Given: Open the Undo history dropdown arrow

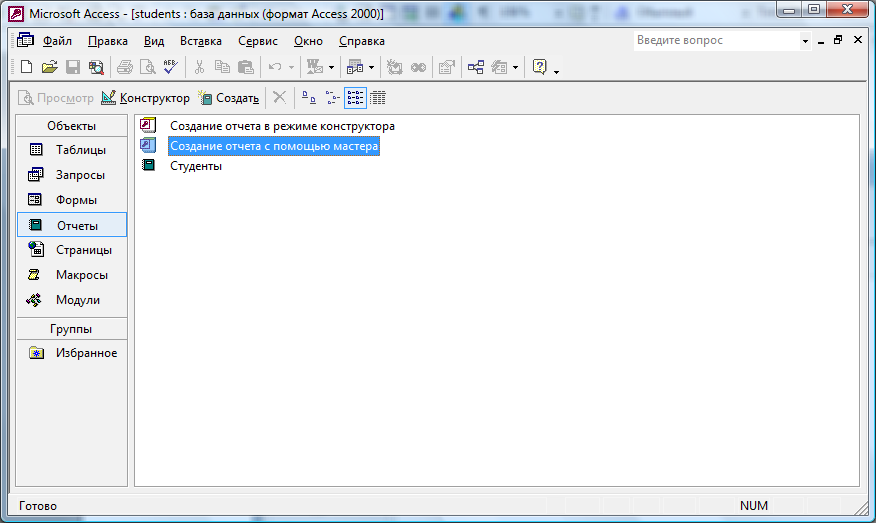Looking at the screenshot, I should click(x=291, y=68).
